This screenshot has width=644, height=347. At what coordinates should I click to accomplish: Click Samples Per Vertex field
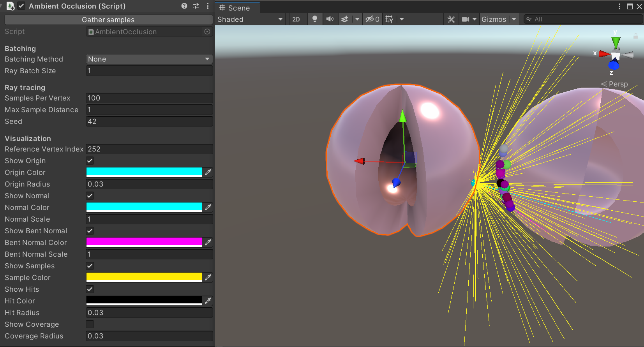click(x=149, y=98)
